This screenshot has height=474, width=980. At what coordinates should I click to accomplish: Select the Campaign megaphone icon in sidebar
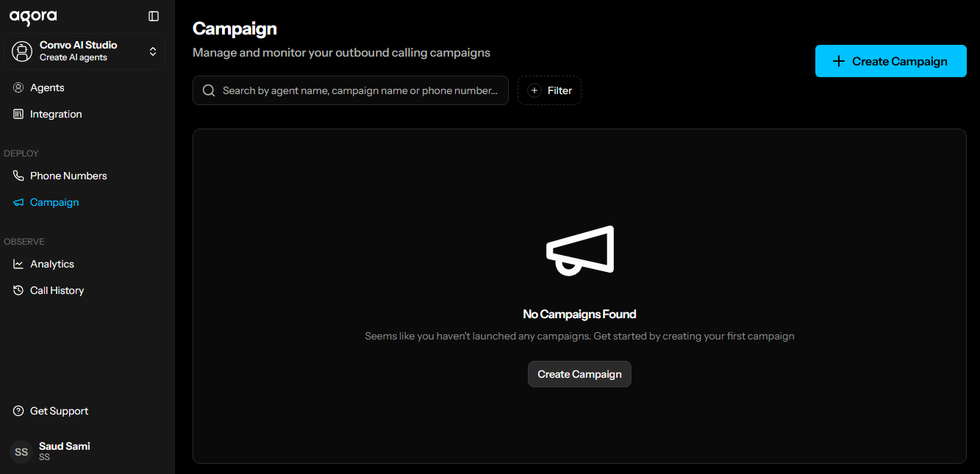click(18, 202)
